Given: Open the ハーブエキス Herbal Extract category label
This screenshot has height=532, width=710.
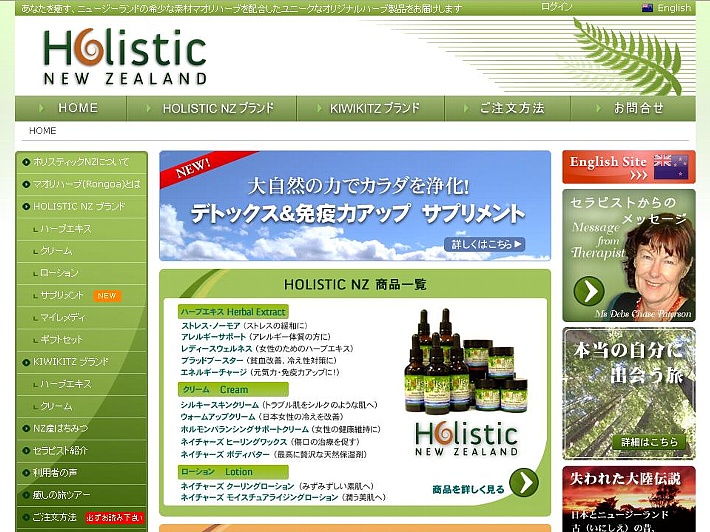Looking at the screenshot, I should coord(233,312).
